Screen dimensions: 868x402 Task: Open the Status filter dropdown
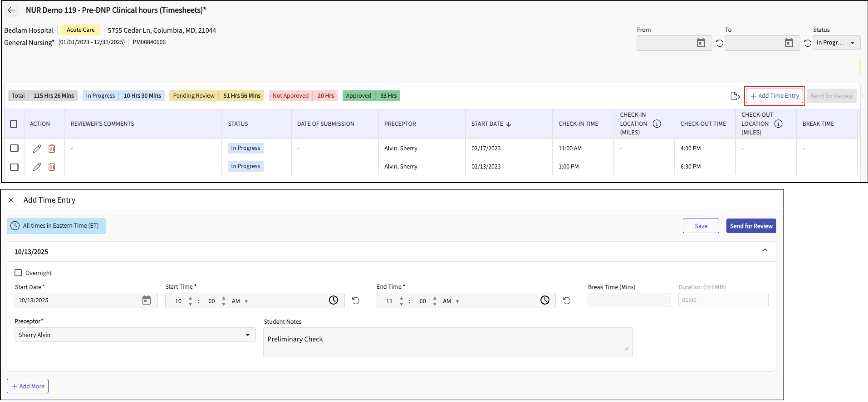(836, 43)
